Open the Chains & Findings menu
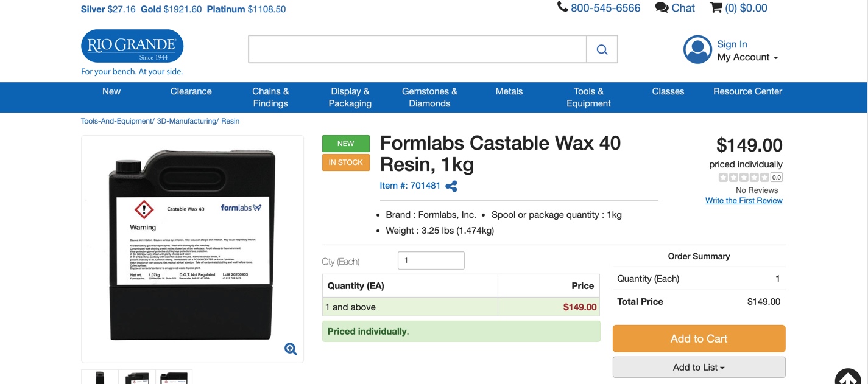The height and width of the screenshot is (384, 868). click(270, 97)
